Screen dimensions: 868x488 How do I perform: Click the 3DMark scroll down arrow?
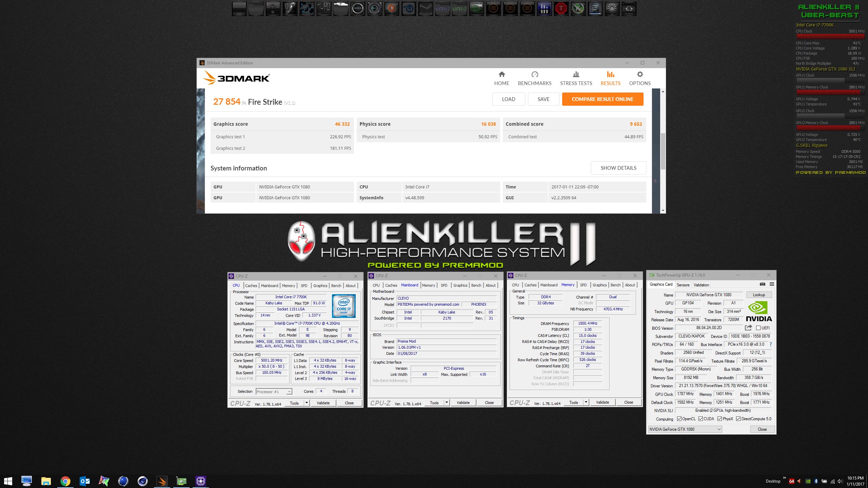pos(663,210)
